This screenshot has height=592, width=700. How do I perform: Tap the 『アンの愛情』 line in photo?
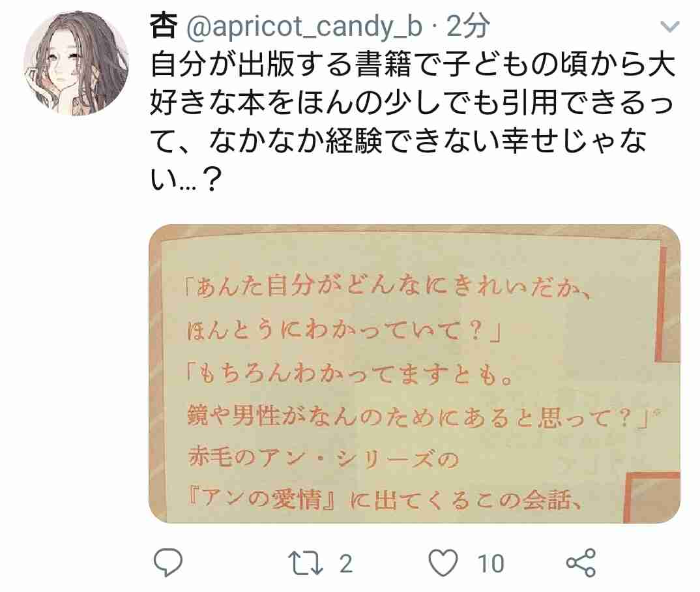tap(385, 499)
